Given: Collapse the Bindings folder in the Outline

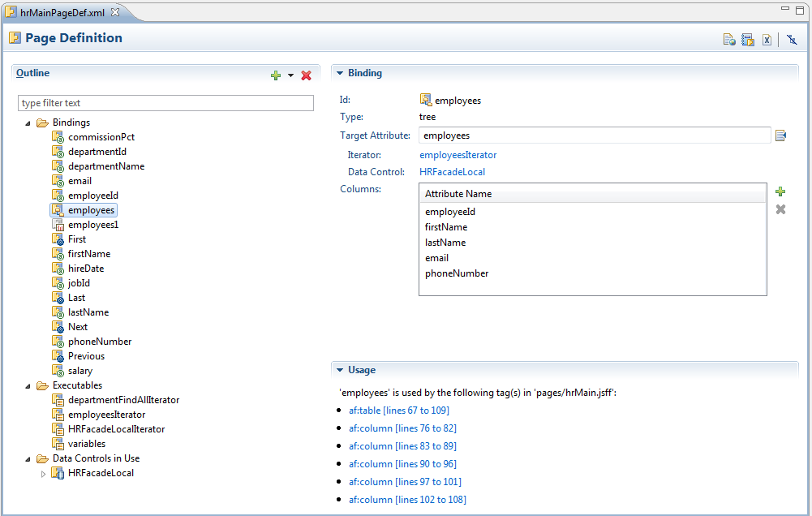Looking at the screenshot, I should 28,122.
